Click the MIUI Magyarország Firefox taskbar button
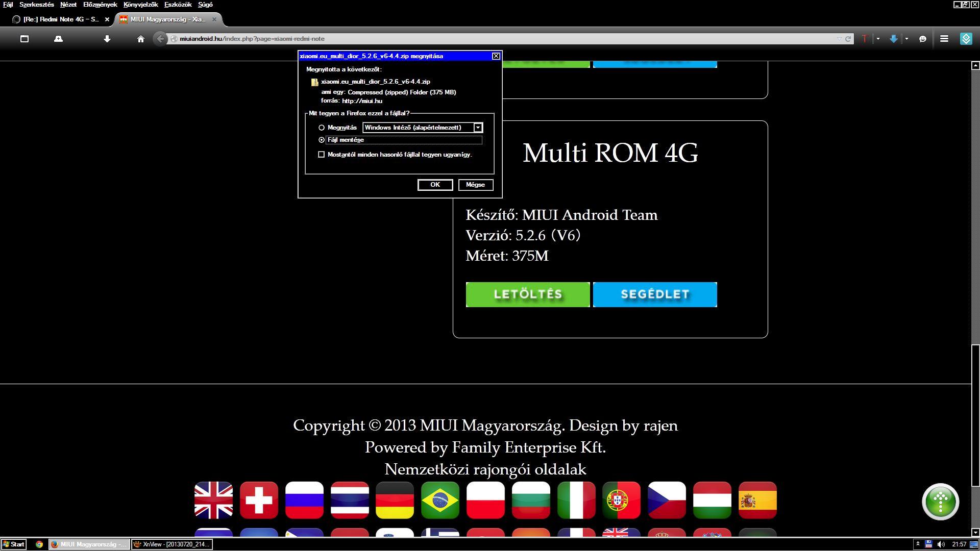The height and width of the screenshot is (551, 980). pyautogui.click(x=89, y=544)
